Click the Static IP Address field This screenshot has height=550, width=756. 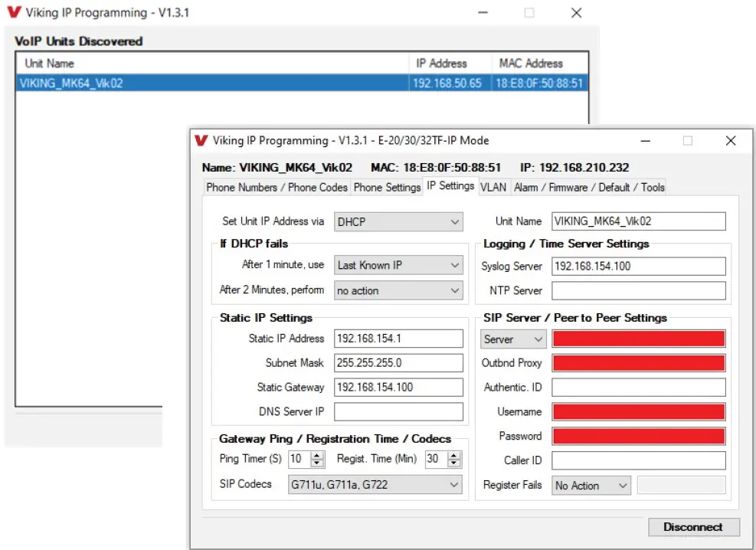point(398,339)
